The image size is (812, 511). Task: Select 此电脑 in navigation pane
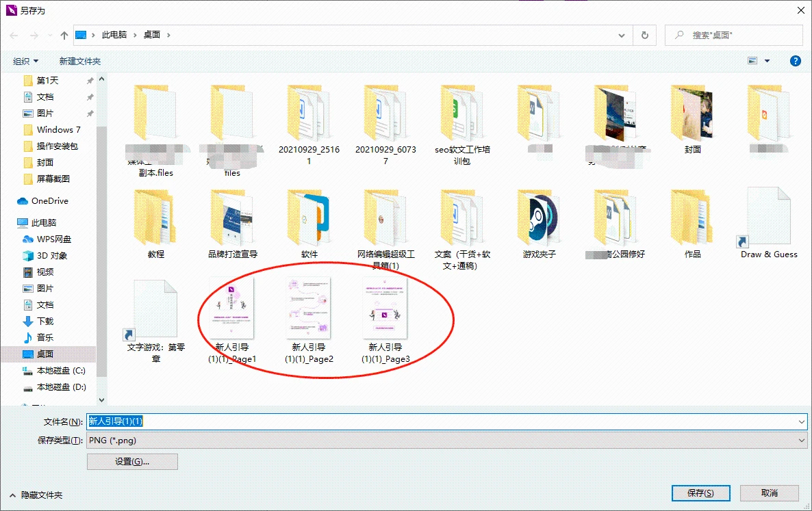tap(44, 223)
